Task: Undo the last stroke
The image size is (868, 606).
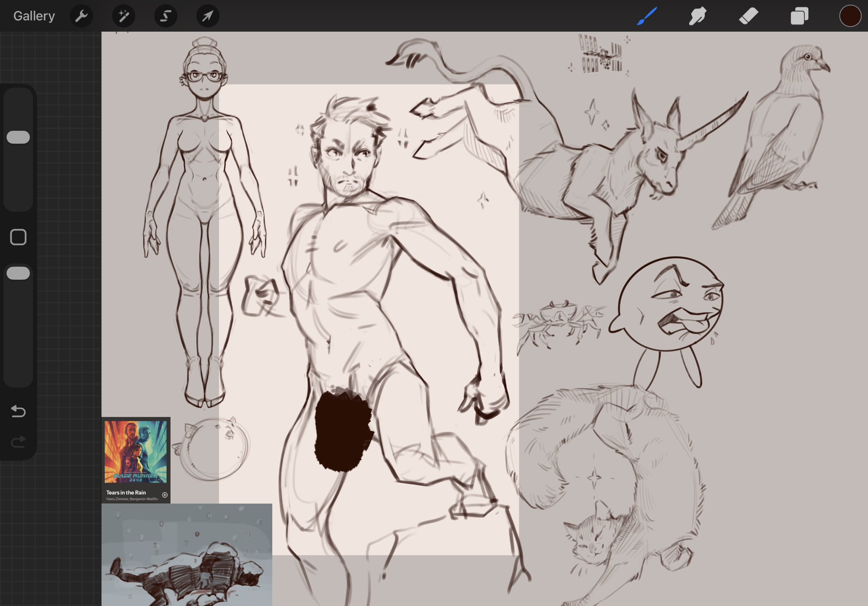Action: 18,411
